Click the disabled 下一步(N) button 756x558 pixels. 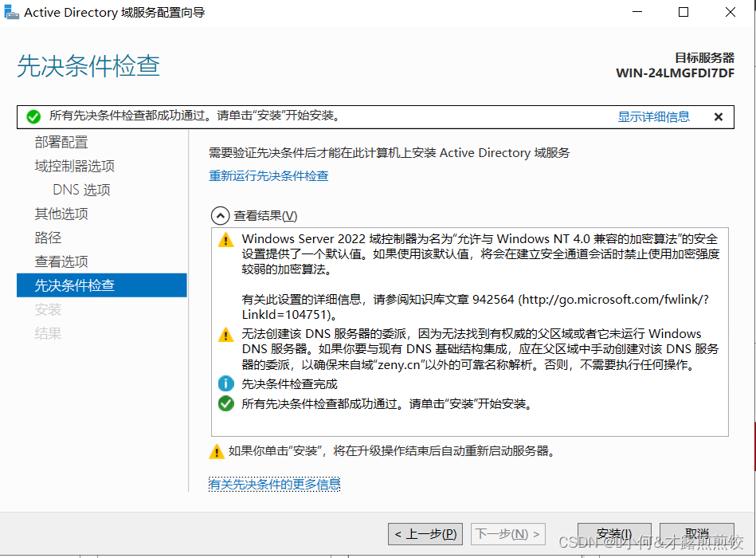507,534
